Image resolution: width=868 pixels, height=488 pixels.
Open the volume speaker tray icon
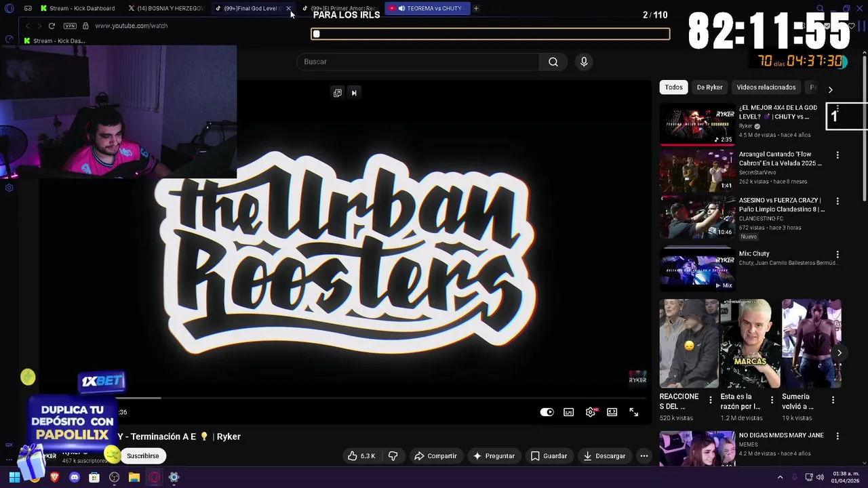pos(820,477)
